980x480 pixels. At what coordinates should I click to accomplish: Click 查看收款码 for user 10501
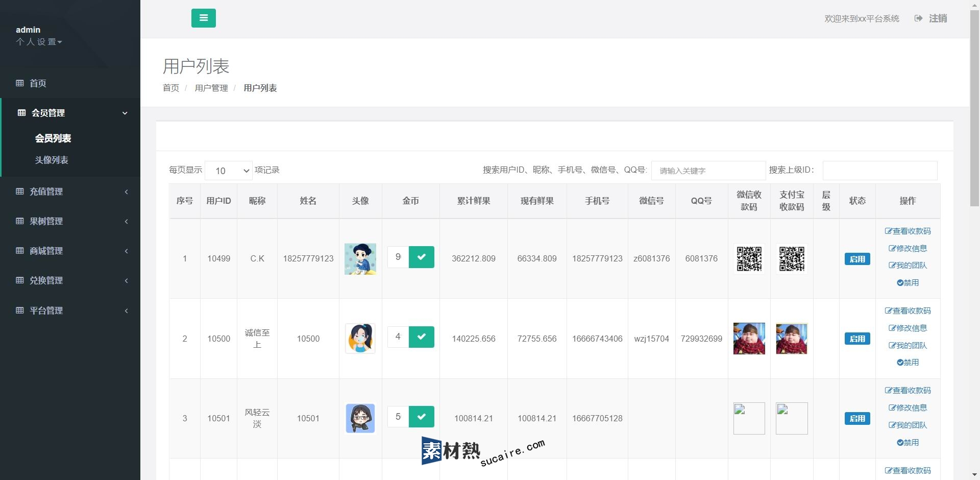point(908,390)
